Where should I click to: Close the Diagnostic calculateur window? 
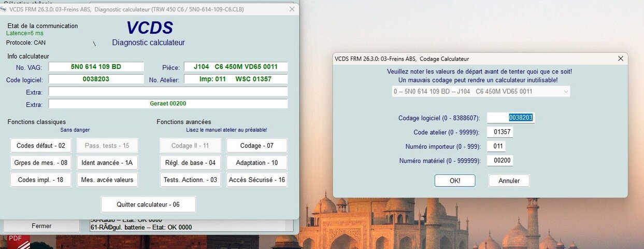(292, 9)
